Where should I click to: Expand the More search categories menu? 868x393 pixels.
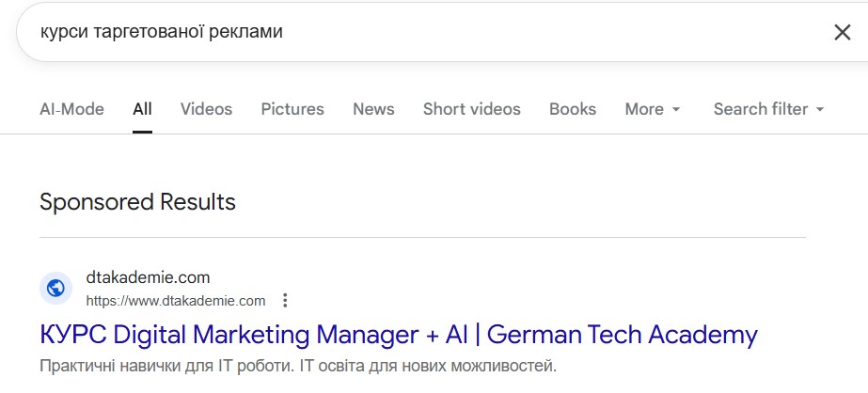(653, 109)
